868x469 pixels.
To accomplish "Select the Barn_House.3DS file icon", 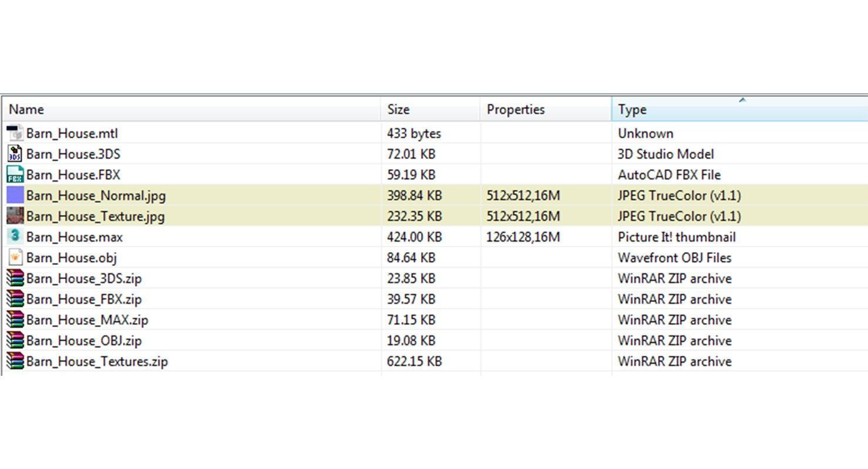I will 15,154.
